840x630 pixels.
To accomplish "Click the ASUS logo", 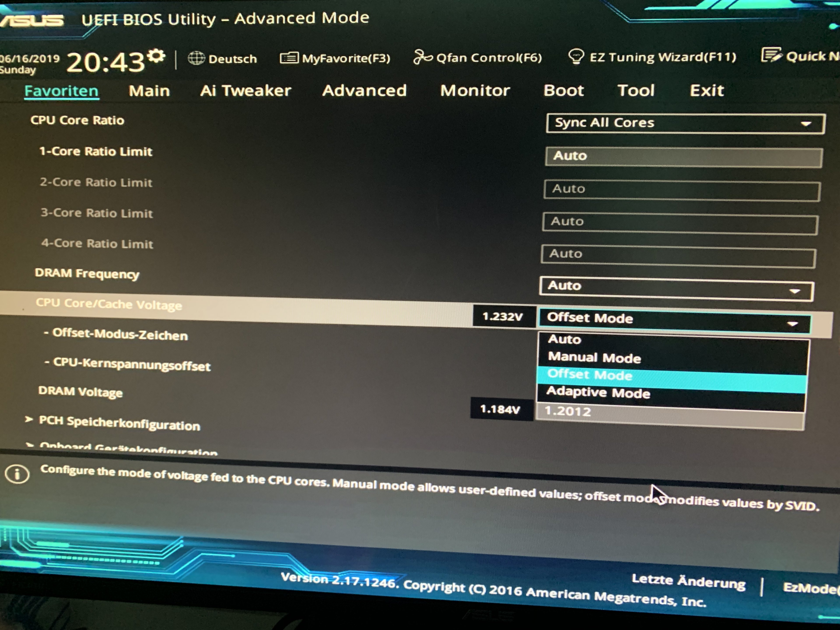I will click(x=32, y=21).
